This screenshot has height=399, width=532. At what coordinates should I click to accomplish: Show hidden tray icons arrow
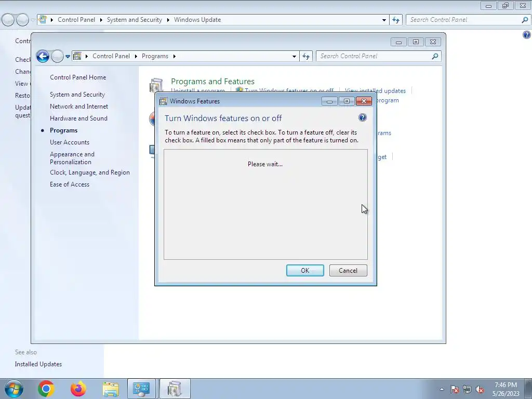442,389
